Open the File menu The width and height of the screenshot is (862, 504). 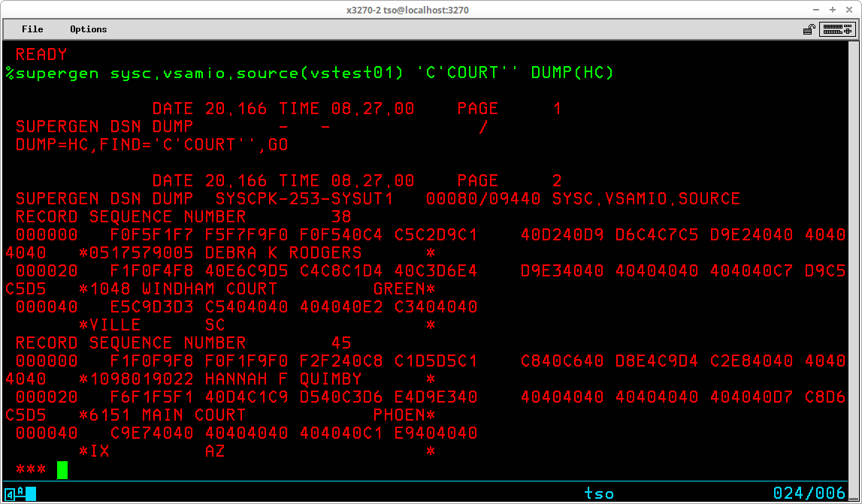point(32,29)
